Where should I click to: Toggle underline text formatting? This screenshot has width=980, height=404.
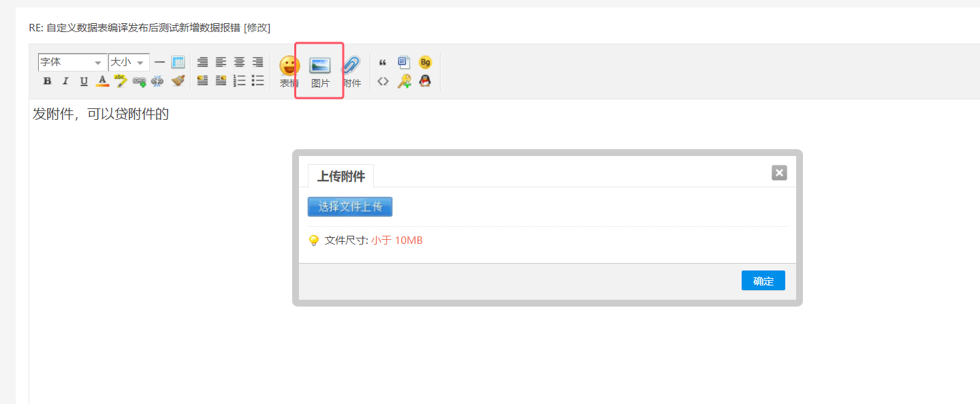pos(84,81)
